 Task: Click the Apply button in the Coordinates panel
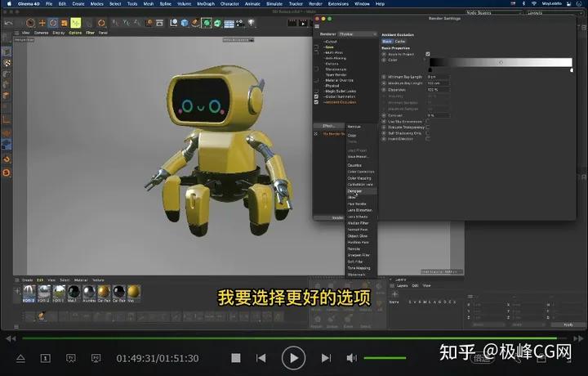[568, 325]
